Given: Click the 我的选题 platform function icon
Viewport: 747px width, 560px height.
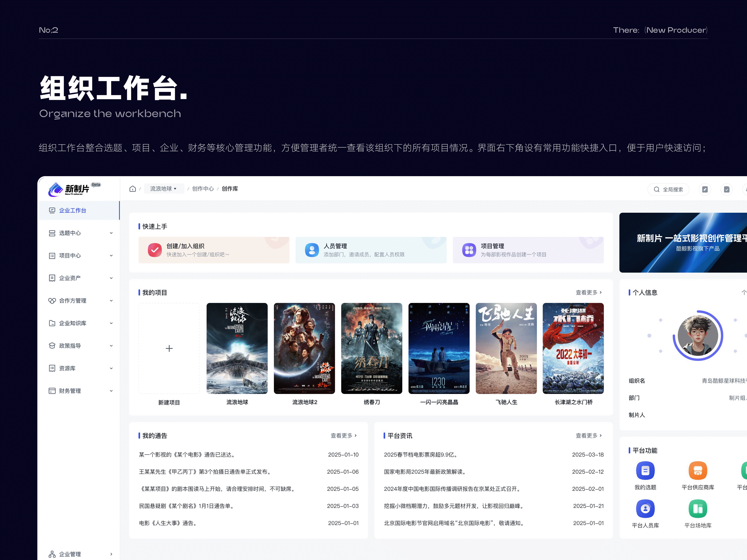Looking at the screenshot, I should 645,471.
